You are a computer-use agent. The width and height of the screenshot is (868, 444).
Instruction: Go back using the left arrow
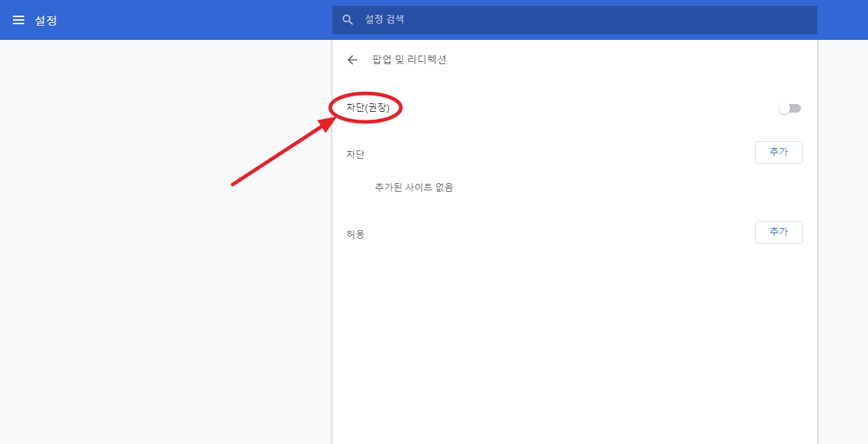coord(352,60)
